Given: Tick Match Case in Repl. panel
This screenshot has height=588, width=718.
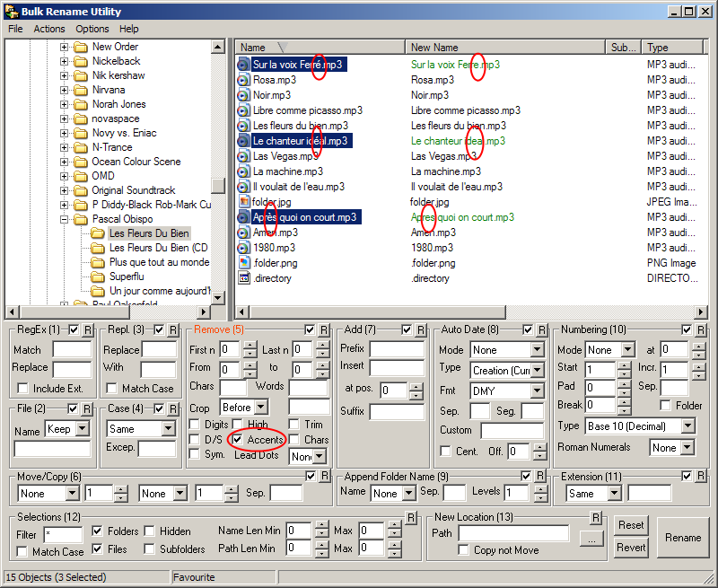Looking at the screenshot, I should (111, 389).
